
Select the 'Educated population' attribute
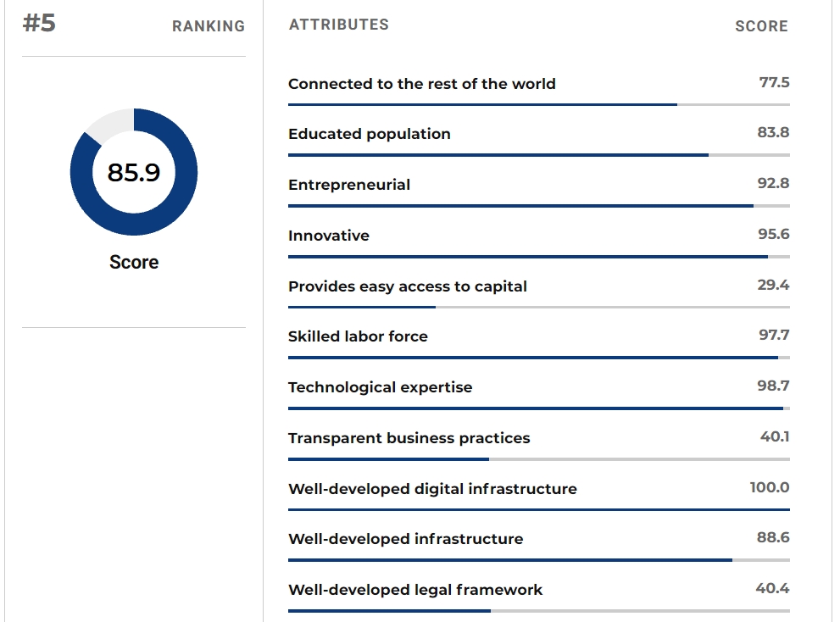click(370, 134)
